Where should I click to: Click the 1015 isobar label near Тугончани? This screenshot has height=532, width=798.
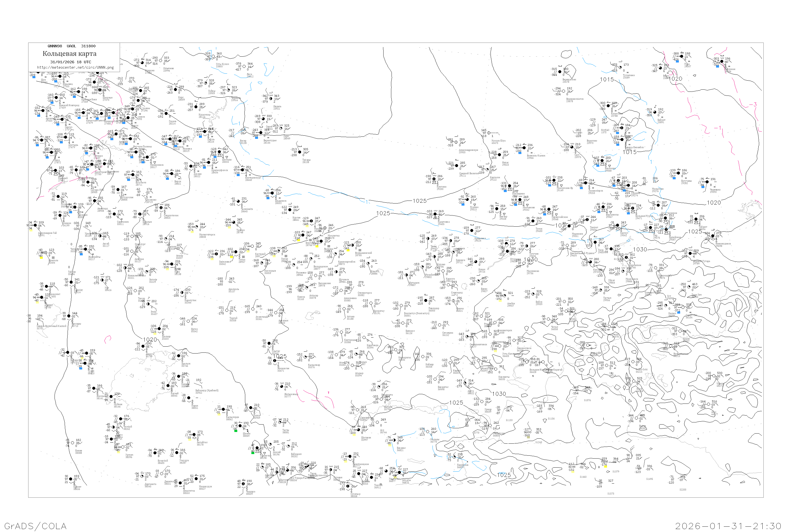[x=607, y=79]
